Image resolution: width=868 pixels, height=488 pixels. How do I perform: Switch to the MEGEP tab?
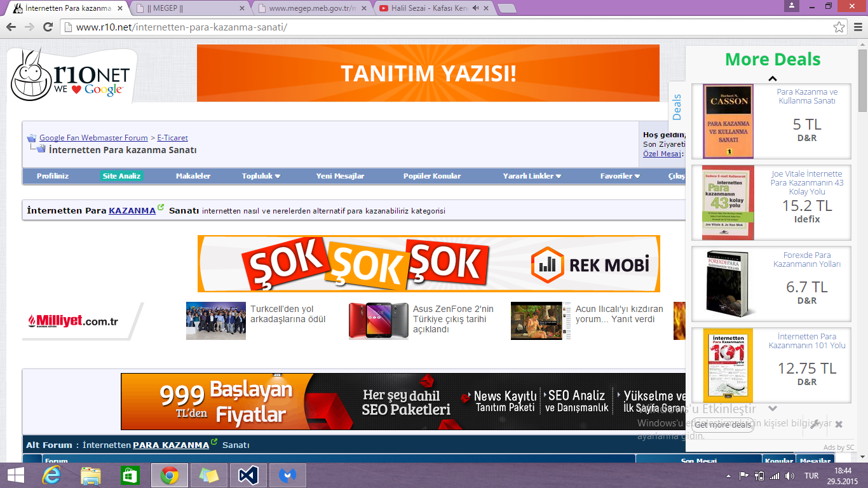tap(189, 8)
